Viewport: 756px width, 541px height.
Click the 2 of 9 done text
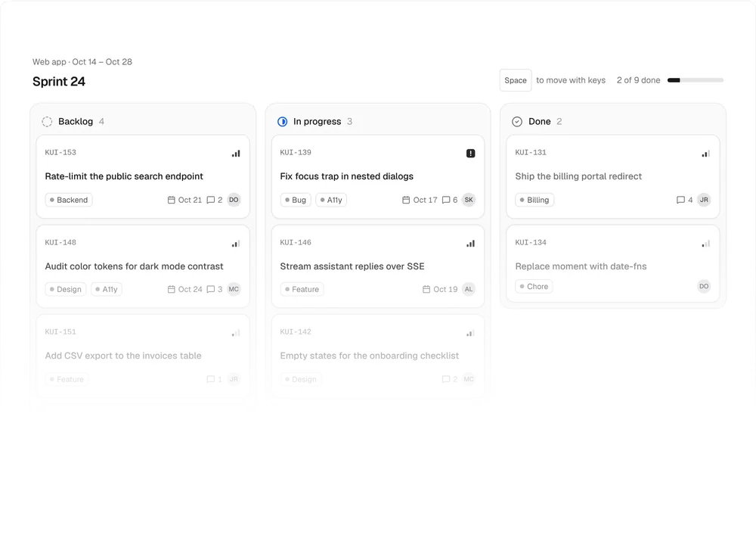click(x=638, y=80)
